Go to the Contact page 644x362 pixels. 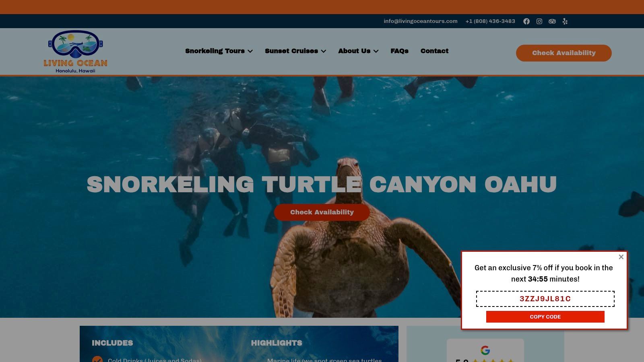(x=434, y=51)
